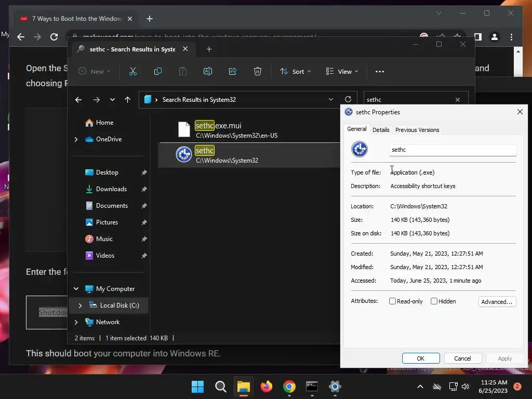
Task: Clear the sethc search box text
Action: tap(458, 100)
